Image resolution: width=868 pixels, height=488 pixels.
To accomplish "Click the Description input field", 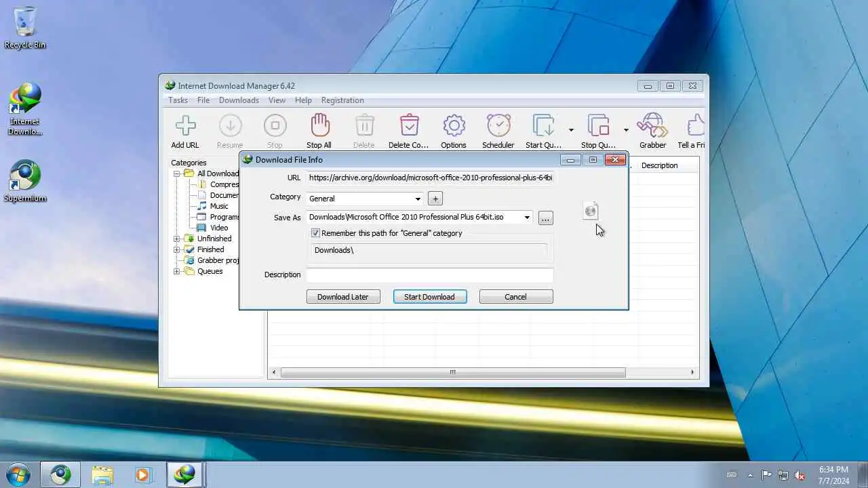I will (x=430, y=275).
